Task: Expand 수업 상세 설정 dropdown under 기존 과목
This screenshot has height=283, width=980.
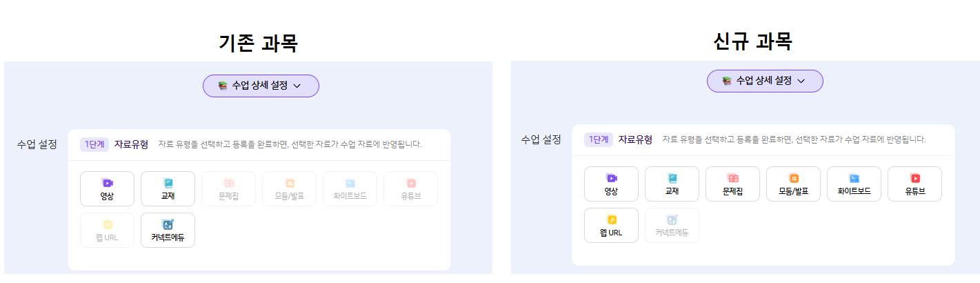Action: pyautogui.click(x=261, y=86)
